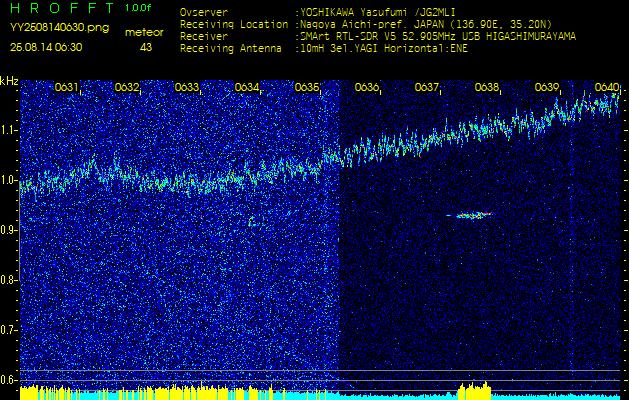Click the 0635 time marker

[x=306, y=87]
